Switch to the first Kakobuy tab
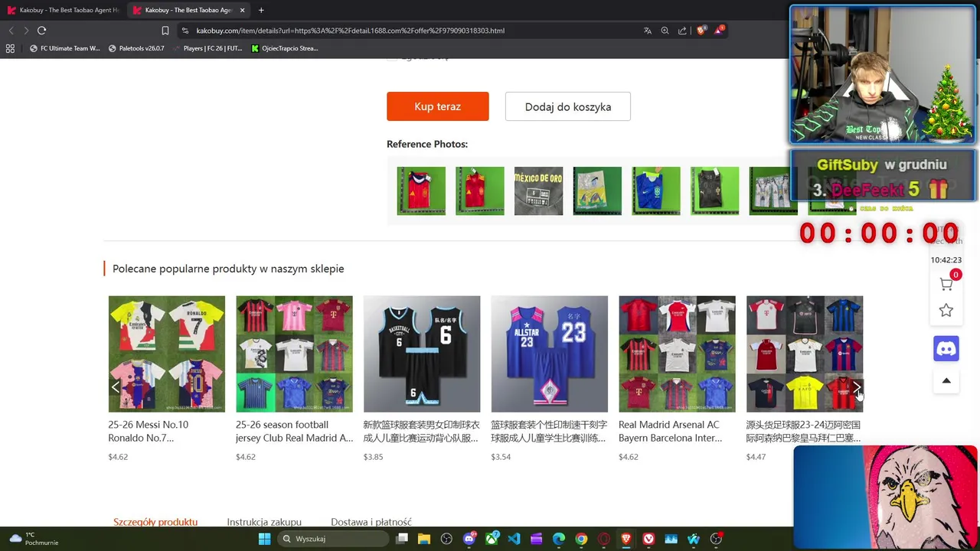The width and height of the screenshot is (980, 551). pos(63,10)
